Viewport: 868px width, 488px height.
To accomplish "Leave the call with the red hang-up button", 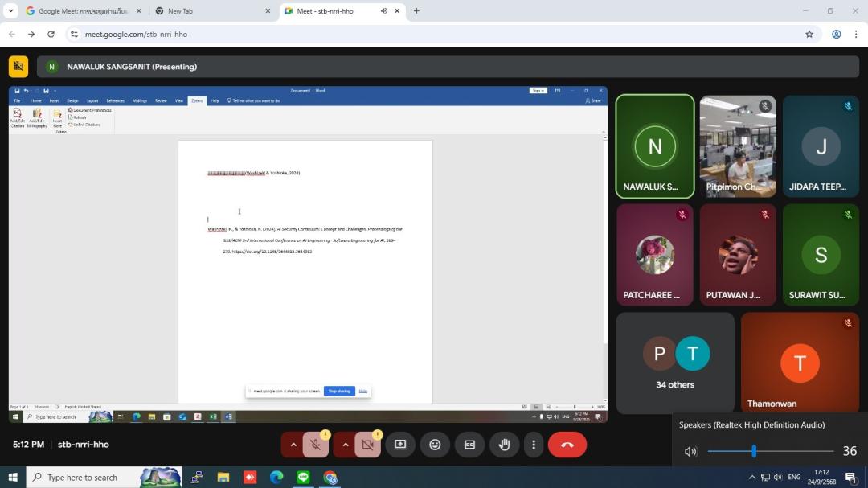I will pos(567,445).
